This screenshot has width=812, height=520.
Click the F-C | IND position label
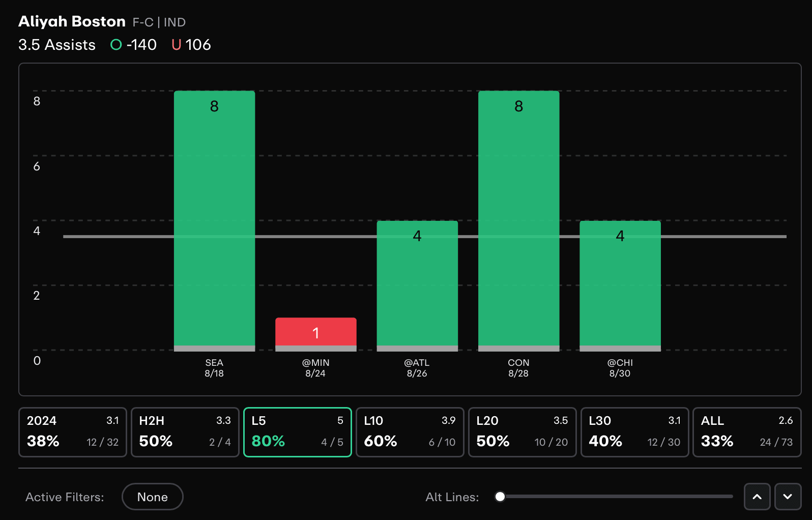(x=159, y=22)
